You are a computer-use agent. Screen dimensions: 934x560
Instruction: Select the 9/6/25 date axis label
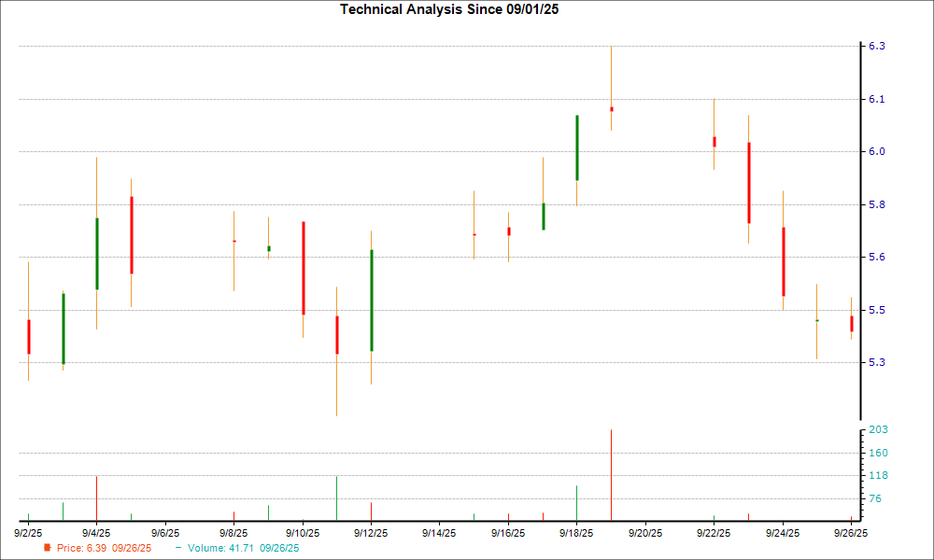(165, 533)
